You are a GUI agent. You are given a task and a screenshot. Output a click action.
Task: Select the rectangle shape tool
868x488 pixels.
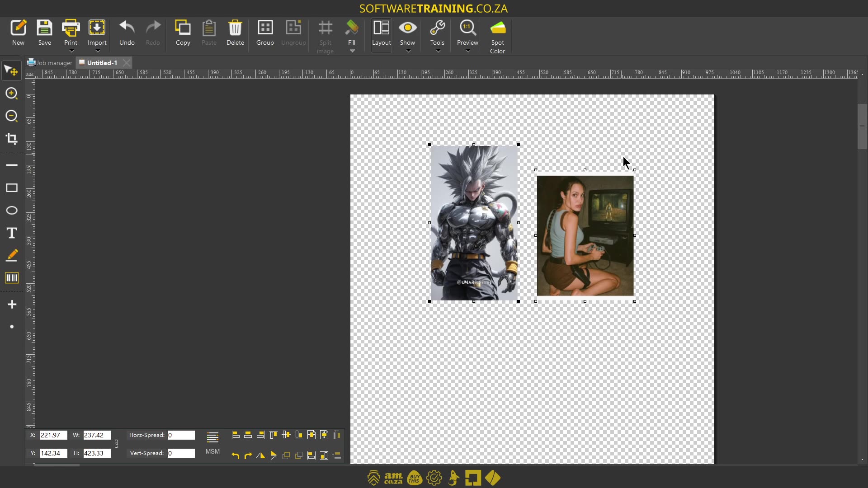(x=12, y=188)
